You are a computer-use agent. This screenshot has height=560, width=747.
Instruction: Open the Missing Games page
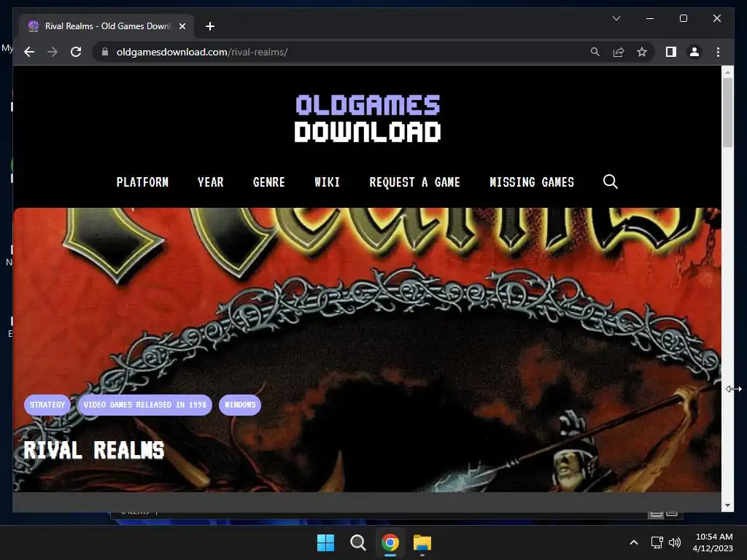(532, 182)
